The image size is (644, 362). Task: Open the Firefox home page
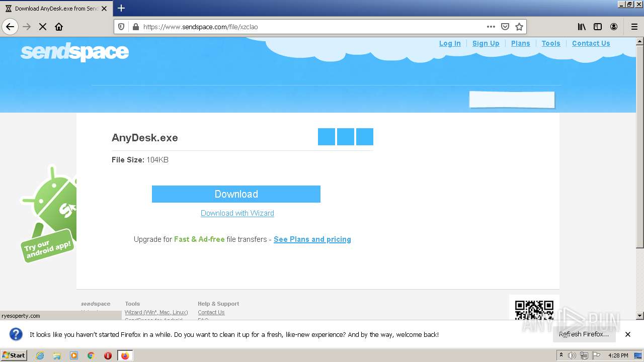[x=59, y=27]
